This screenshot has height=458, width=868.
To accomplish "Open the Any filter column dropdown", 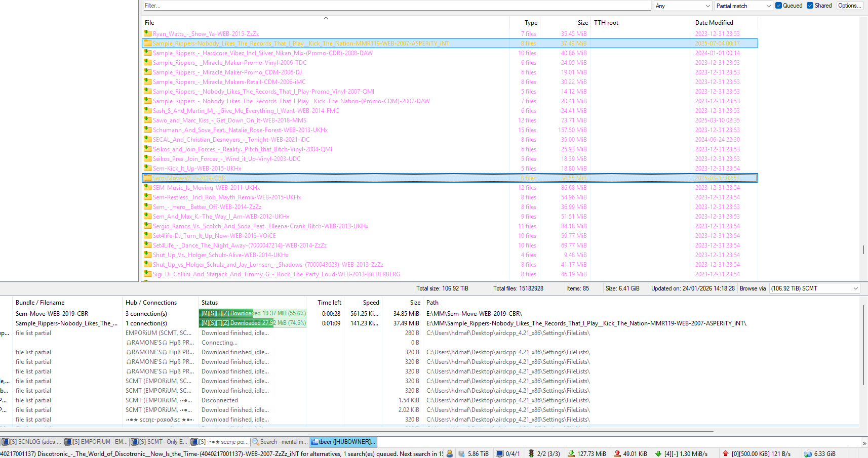I will coord(683,6).
